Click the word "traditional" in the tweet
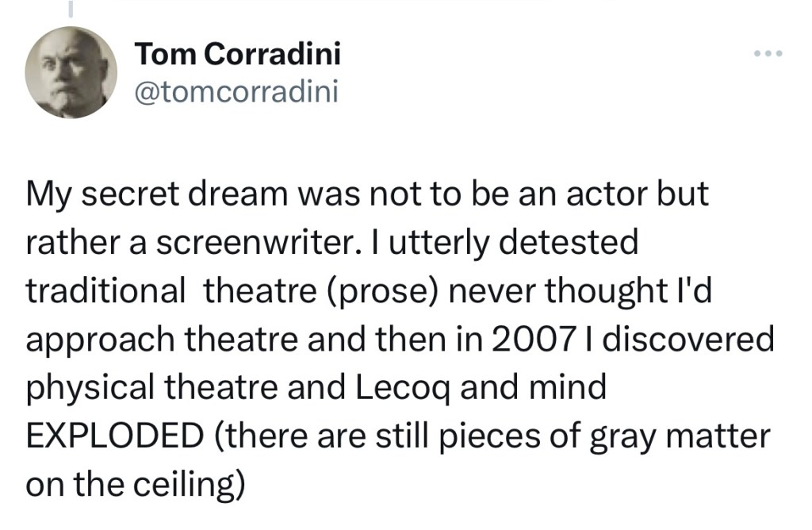 tap(105, 292)
